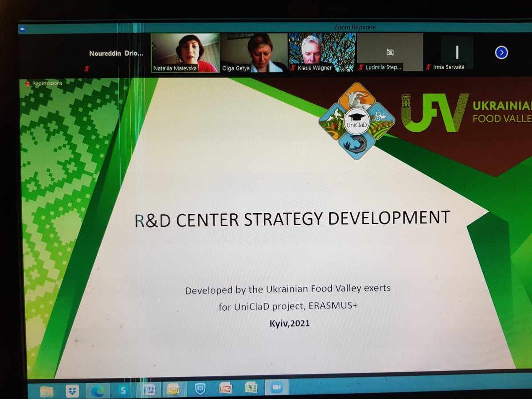Select the Zoom icon in taskbar

(277, 387)
